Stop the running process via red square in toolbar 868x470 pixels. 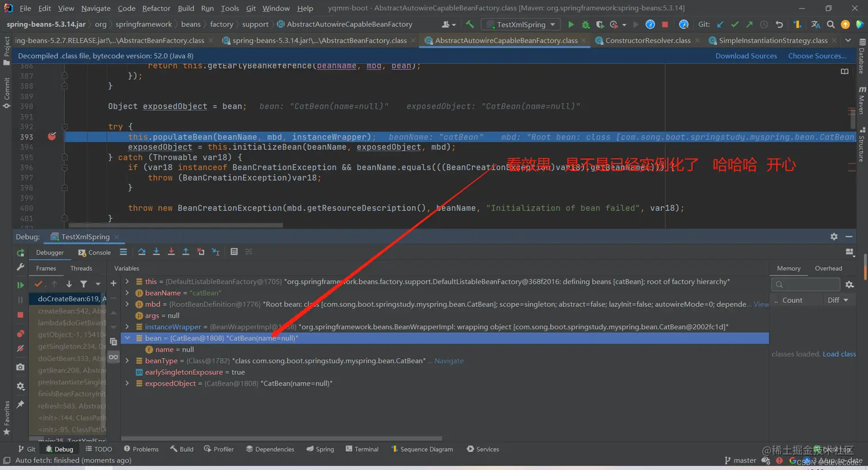coord(665,25)
